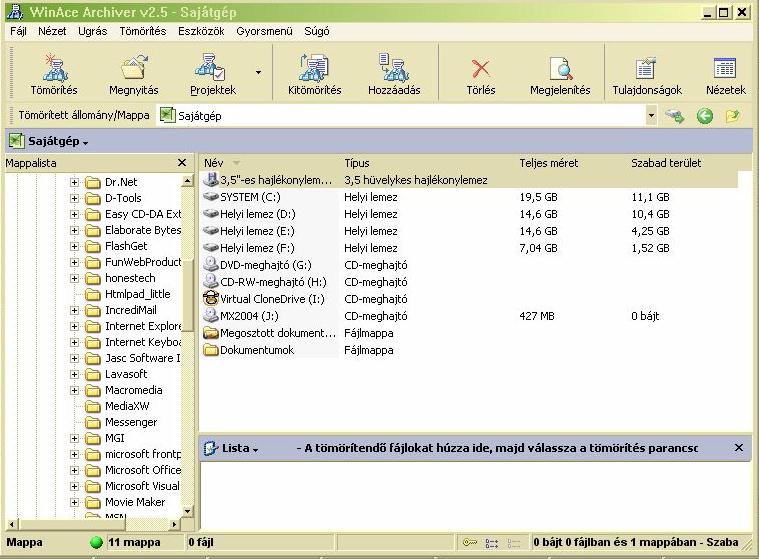Open the Nézet menu
Screen dimensions: 759x559
(x=52, y=31)
